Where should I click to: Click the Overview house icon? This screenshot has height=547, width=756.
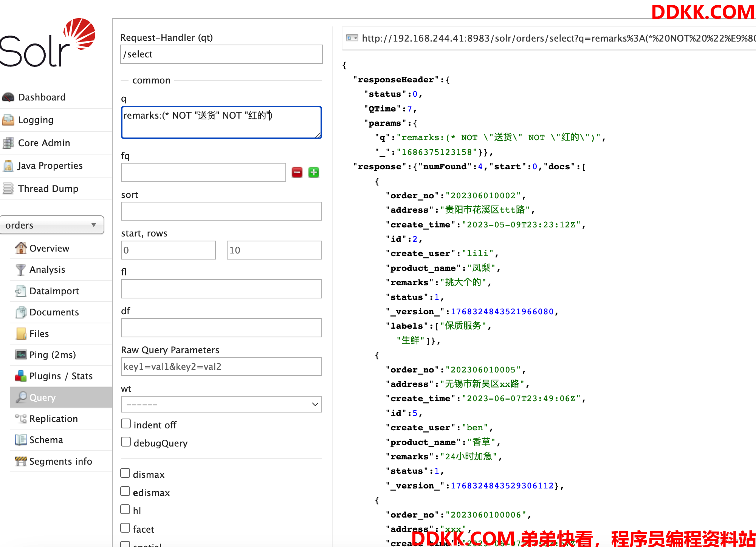tap(21, 248)
